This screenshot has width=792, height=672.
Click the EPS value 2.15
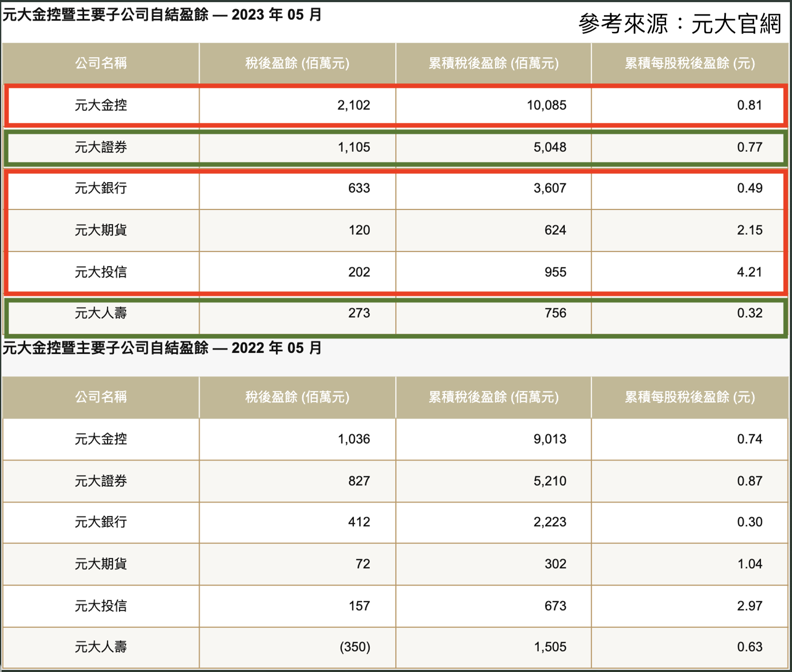[x=750, y=230]
